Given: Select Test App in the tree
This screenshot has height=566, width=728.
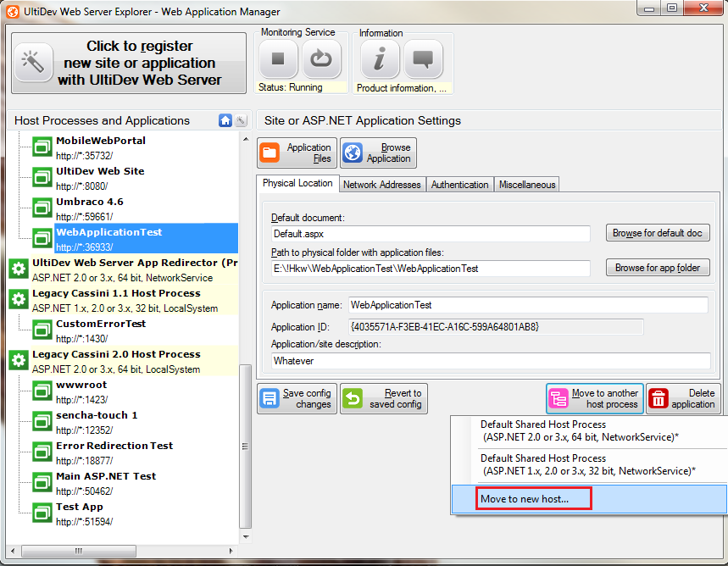Looking at the screenshot, I should pos(84,513).
